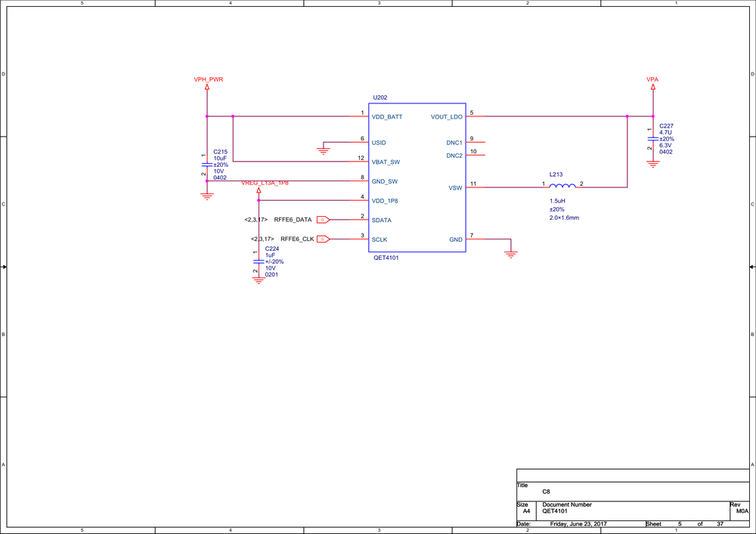The height and width of the screenshot is (534, 756).
Task: Click the date Friday, June 23, 2017
Action: [x=578, y=524]
